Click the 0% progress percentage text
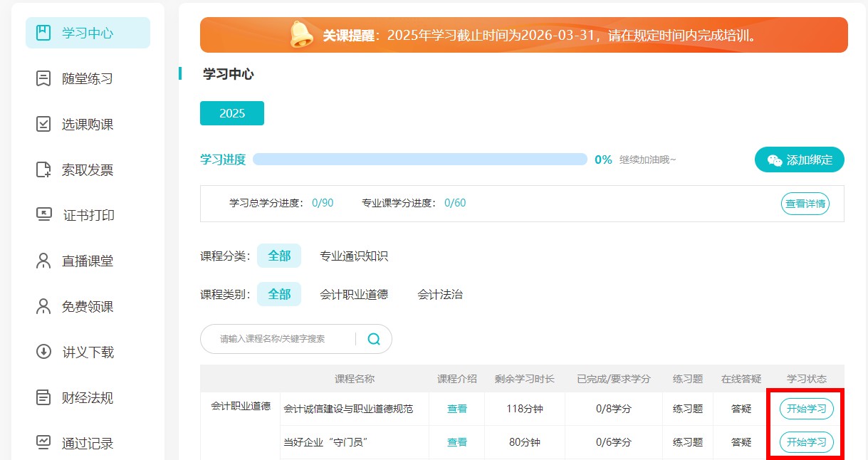The height and width of the screenshot is (460, 868). [604, 160]
